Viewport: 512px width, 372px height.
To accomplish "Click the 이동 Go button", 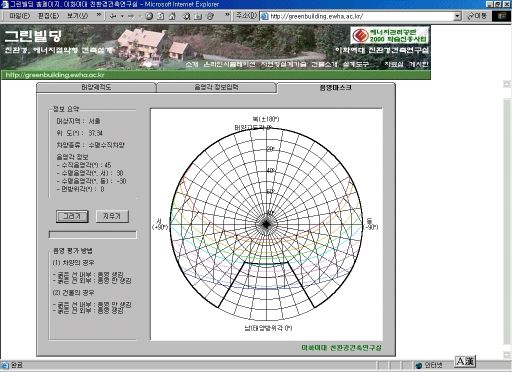I will (x=477, y=16).
